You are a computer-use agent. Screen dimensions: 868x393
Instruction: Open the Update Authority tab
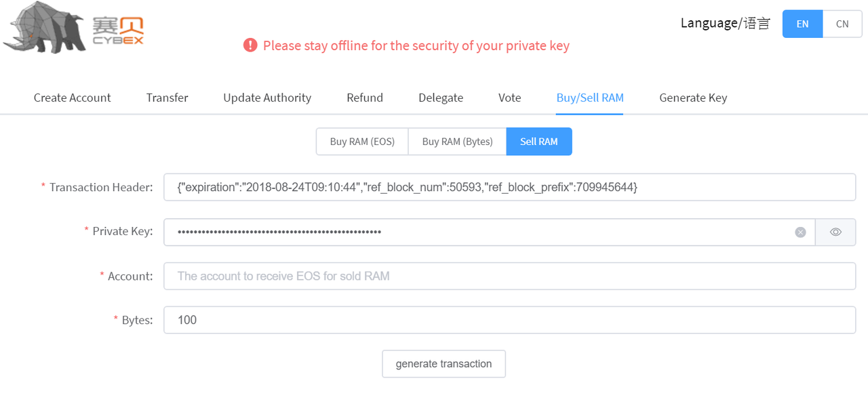click(267, 98)
